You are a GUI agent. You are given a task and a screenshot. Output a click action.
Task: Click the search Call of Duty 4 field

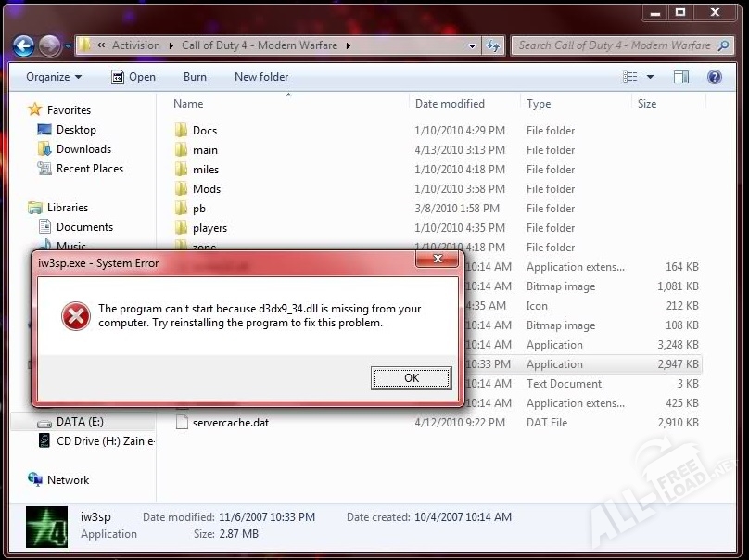(x=615, y=45)
